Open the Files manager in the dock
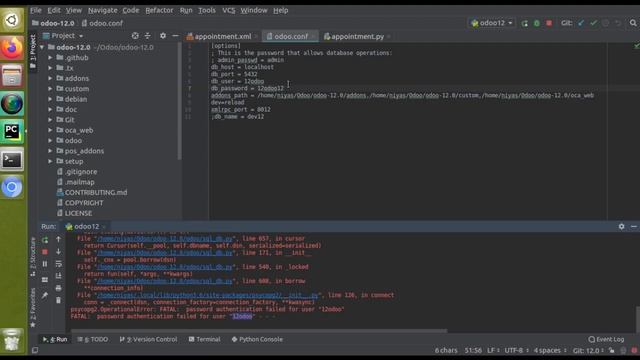The width and height of the screenshot is (640, 360). (12, 76)
